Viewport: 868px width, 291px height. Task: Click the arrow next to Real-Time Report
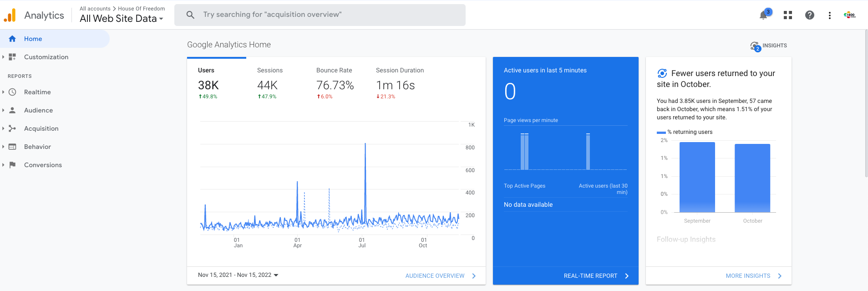(x=627, y=276)
